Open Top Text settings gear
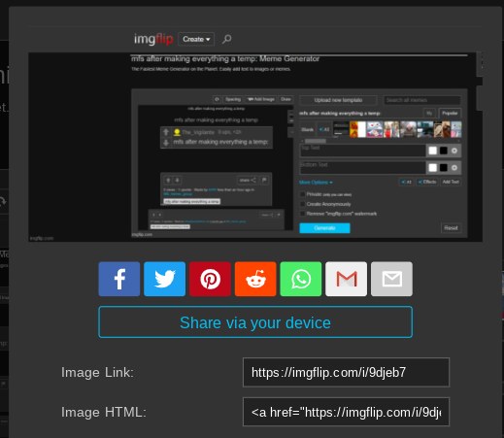 pos(454,151)
